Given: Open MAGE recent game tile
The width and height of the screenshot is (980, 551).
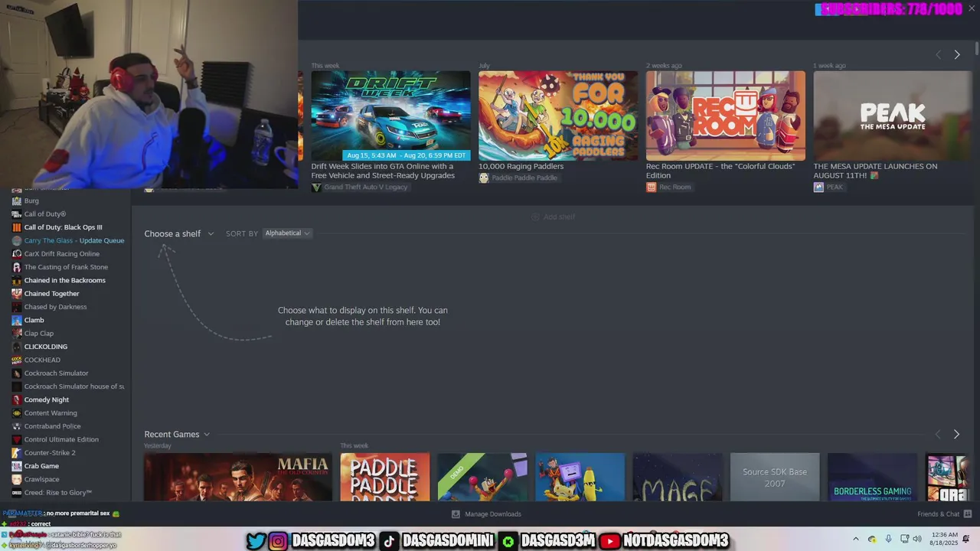Looking at the screenshot, I should pyautogui.click(x=678, y=477).
